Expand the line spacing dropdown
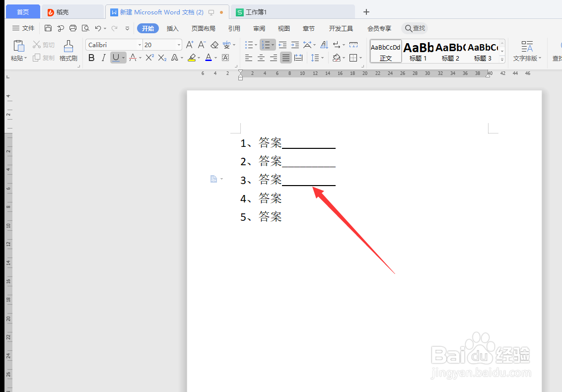This screenshot has width=562, height=392. click(x=322, y=58)
